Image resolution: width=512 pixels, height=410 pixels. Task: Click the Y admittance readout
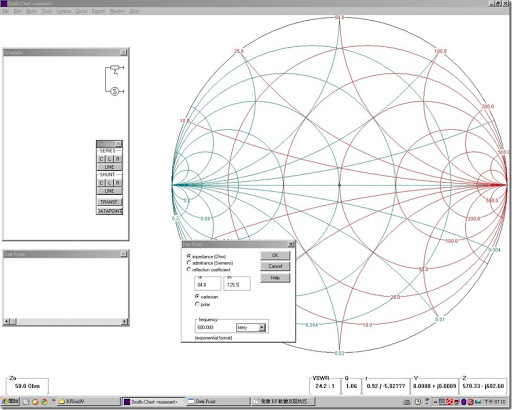(x=435, y=386)
